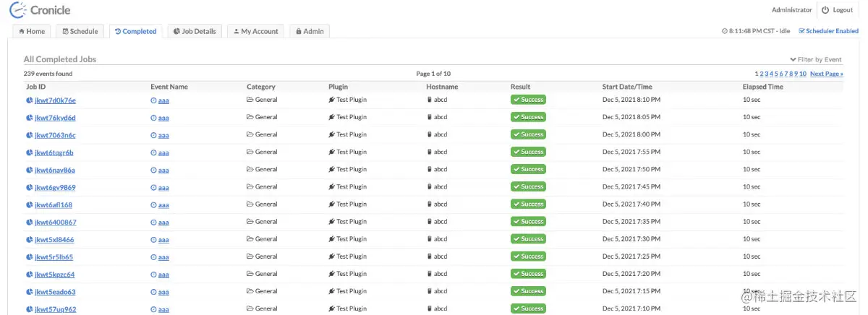
Task: Click the Success badge in the 7:55 PM row
Action: [528, 152]
